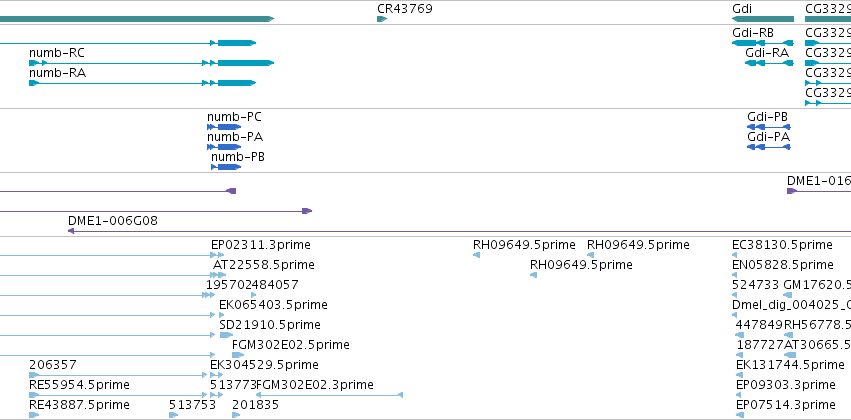Viewport: 851px width, 420px height.
Task: Click the Gdi-PA protein feature
Action: click(769, 147)
